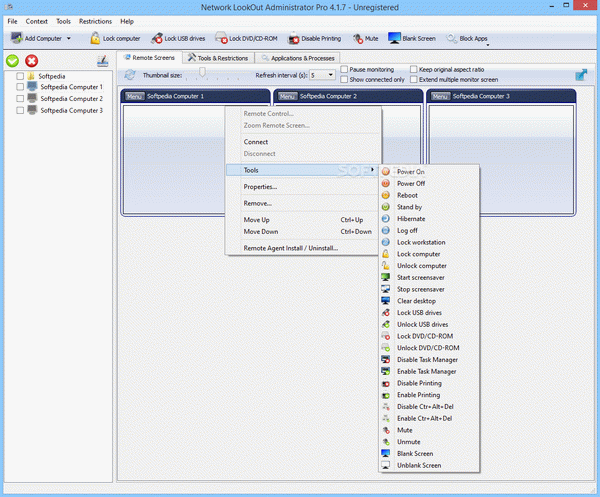The image size is (600, 497).
Task: Select the Remote Screens tab
Action: pos(149,57)
